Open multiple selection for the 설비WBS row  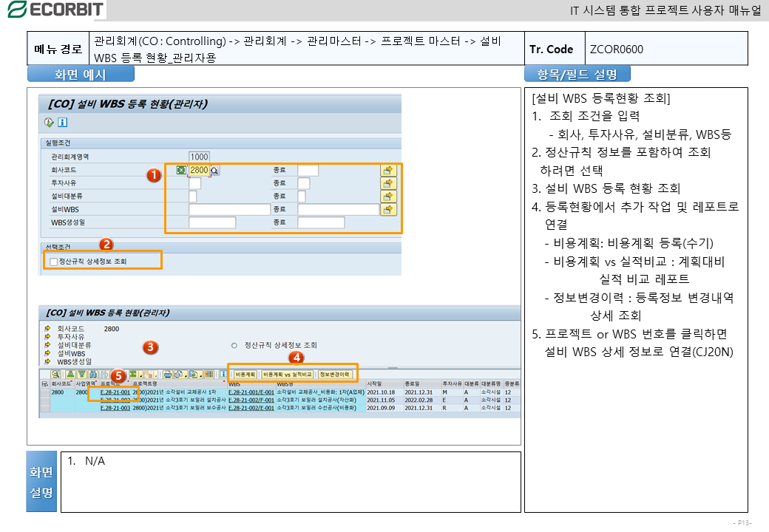tap(388, 210)
